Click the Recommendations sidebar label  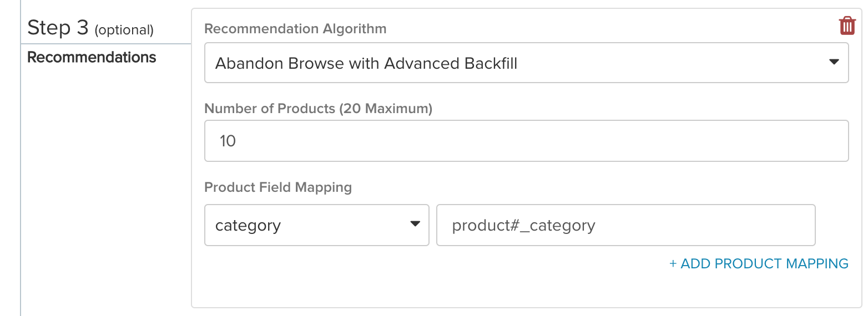(x=92, y=57)
